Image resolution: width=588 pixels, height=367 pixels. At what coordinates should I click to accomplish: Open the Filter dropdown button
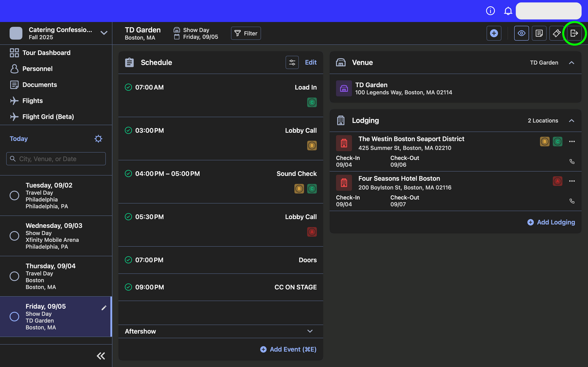coord(246,33)
